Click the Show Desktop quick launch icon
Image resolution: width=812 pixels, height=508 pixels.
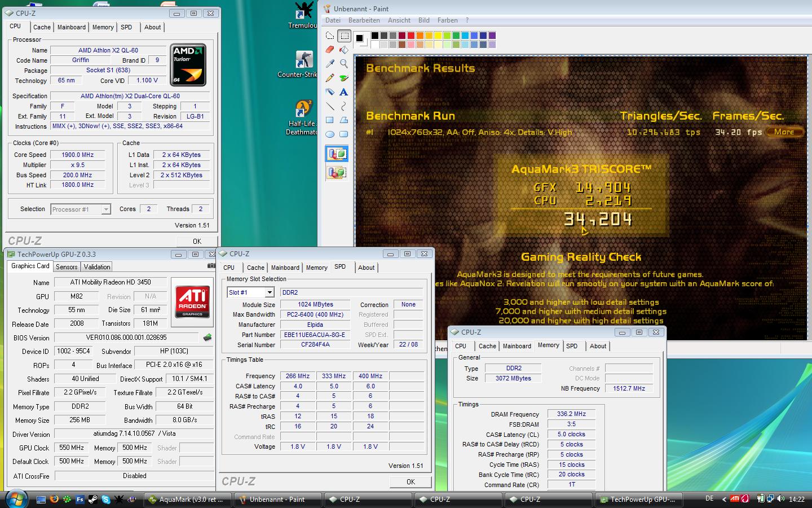coord(41,499)
